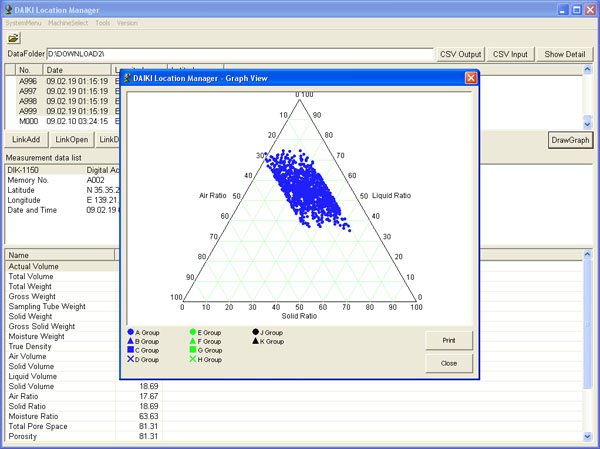Open the MachineSelect menu

pos(68,23)
